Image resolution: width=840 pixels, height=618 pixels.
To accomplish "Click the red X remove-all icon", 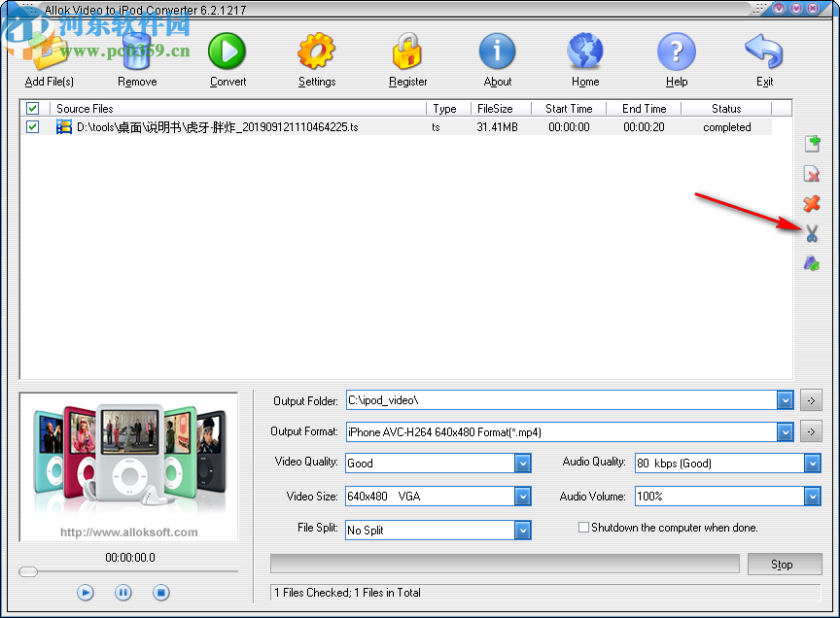I will 811,204.
